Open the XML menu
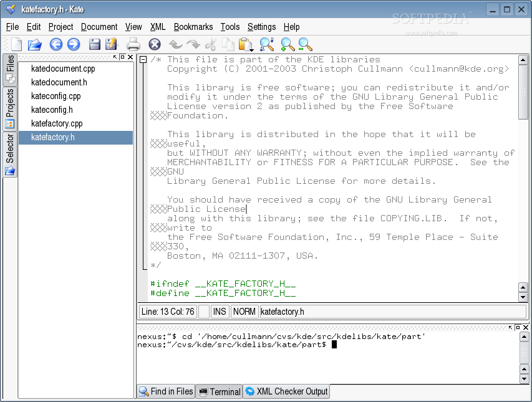Image resolution: width=532 pixels, height=402 pixels. coord(158,27)
